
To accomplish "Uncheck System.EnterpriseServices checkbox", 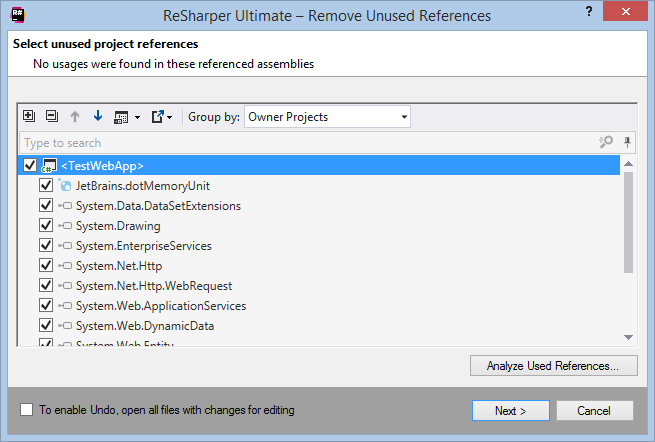I will pyautogui.click(x=46, y=245).
